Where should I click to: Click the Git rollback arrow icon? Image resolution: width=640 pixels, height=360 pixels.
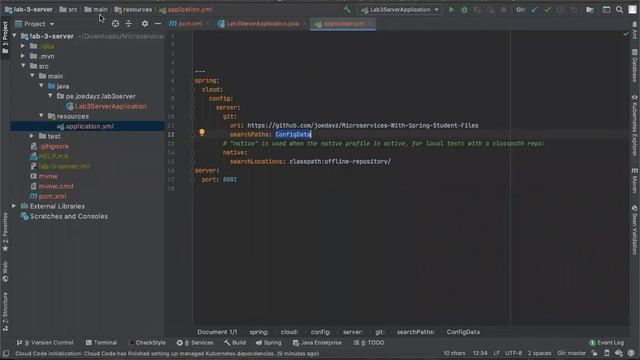pyautogui.click(x=574, y=9)
